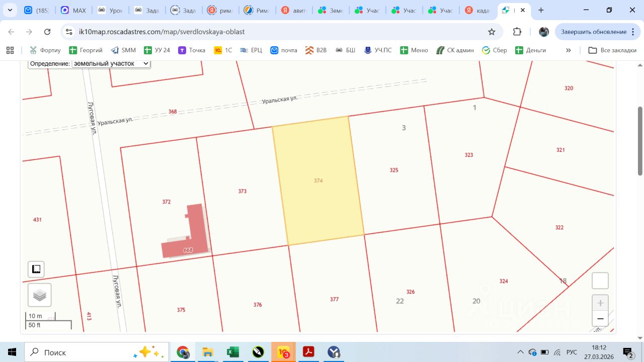Viewport: 644px width, 362px height.
Task: Open the 'УУ 24' bookmark
Action: (x=157, y=50)
